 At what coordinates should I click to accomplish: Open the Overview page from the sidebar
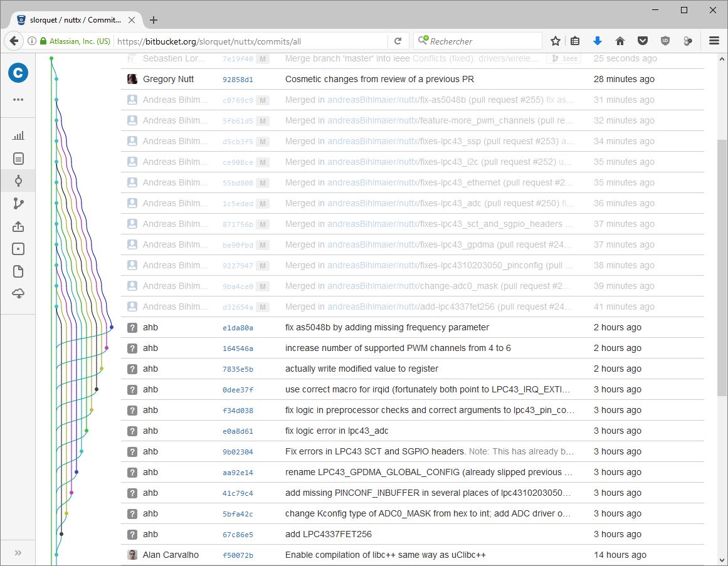tap(18, 135)
